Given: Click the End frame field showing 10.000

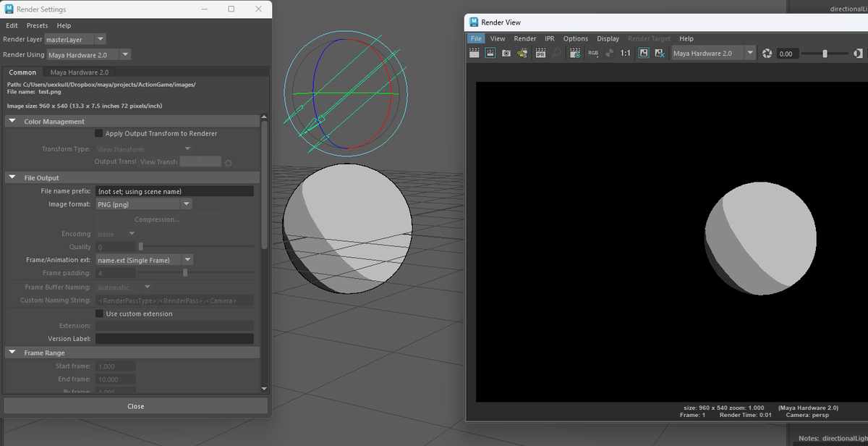Looking at the screenshot, I should click(116, 379).
